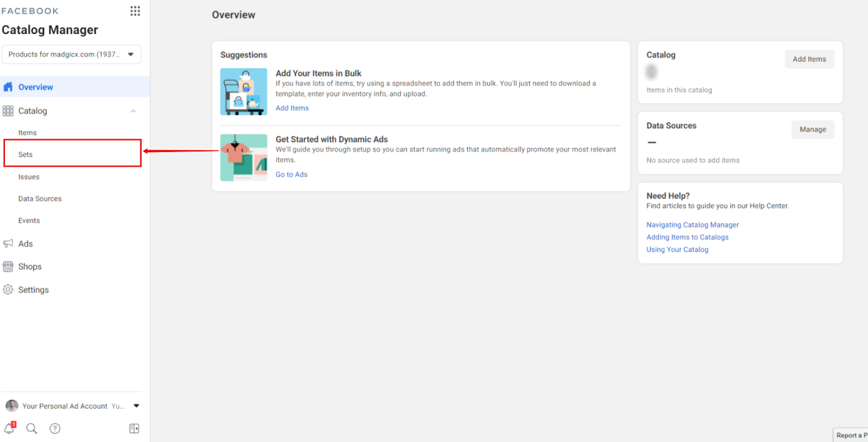Click the FACEBOOK logo text
Image resolution: width=868 pixels, height=442 pixels.
[30, 11]
